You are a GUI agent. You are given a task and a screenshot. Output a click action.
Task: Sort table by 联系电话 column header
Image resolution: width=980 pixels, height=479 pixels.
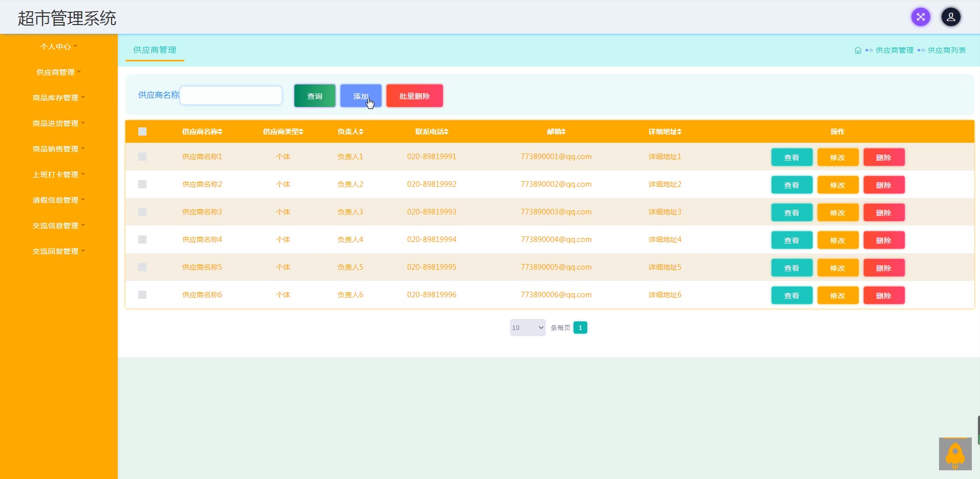432,132
